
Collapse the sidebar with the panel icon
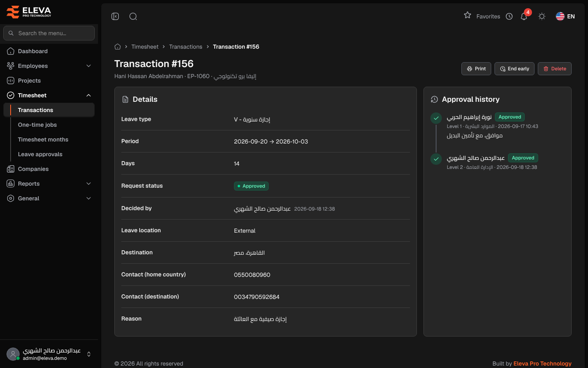(115, 16)
